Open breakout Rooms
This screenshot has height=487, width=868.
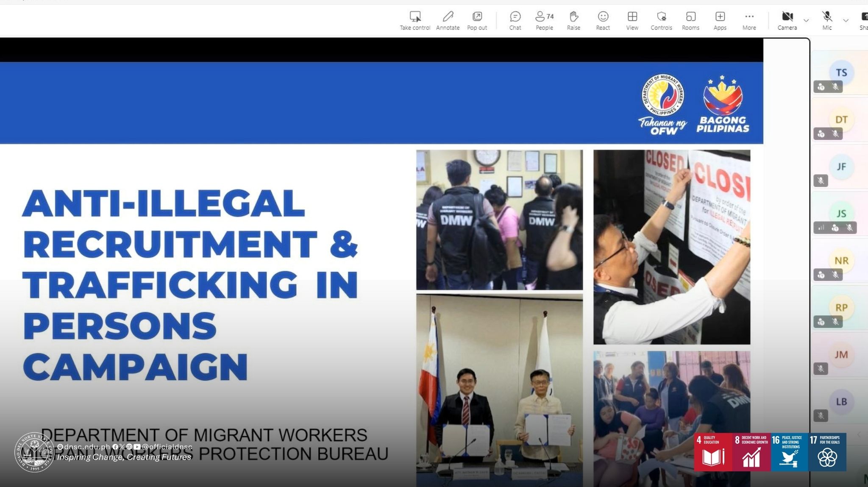click(690, 21)
